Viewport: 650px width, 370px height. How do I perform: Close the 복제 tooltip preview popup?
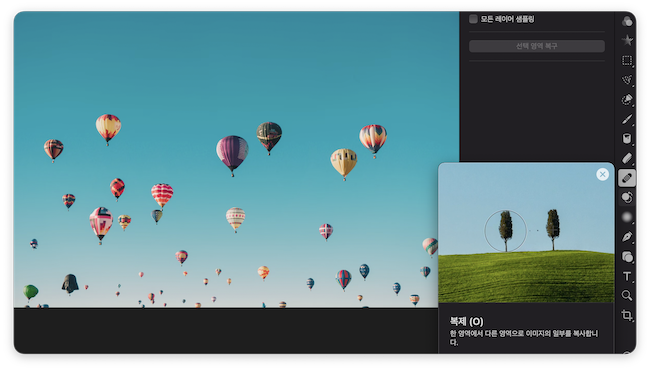[x=602, y=174]
